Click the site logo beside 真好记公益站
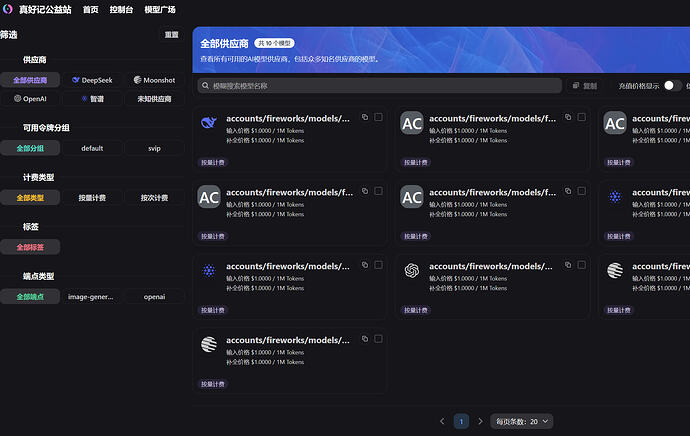 7,9
